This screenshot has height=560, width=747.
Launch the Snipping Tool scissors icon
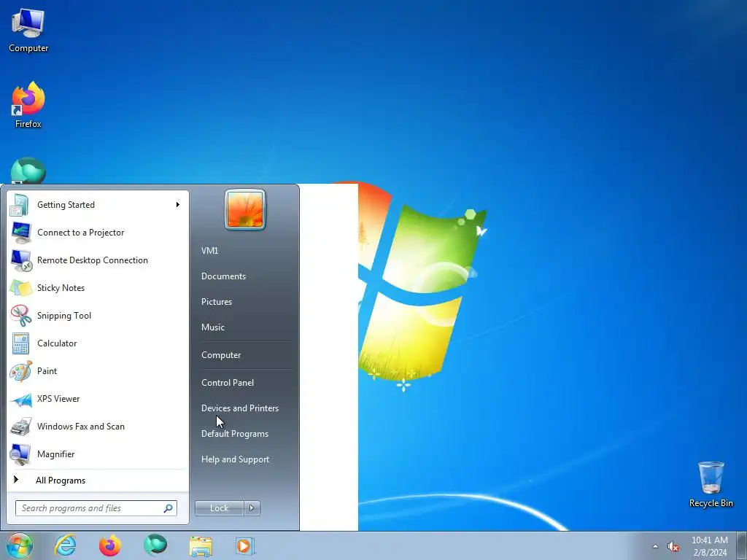tap(20, 316)
